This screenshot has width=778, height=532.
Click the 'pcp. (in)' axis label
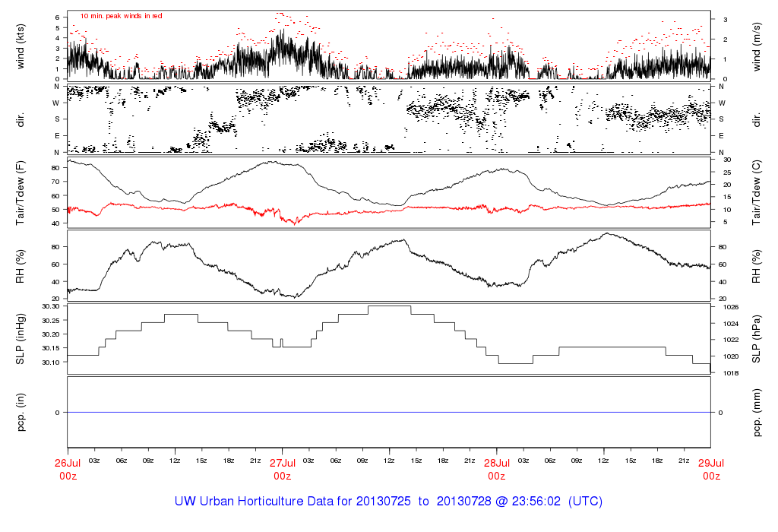(x=21, y=413)
